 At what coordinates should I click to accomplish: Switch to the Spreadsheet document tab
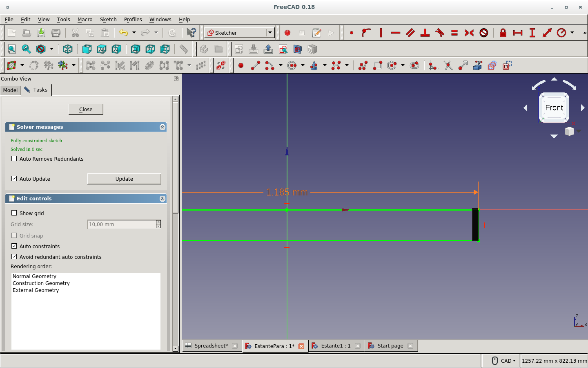point(211,346)
